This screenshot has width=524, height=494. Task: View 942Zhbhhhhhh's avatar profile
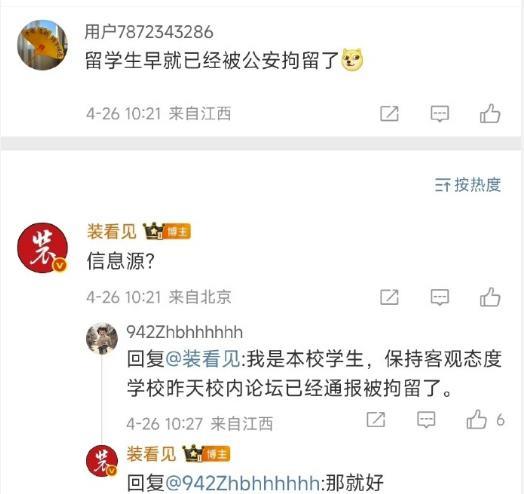coord(102,339)
